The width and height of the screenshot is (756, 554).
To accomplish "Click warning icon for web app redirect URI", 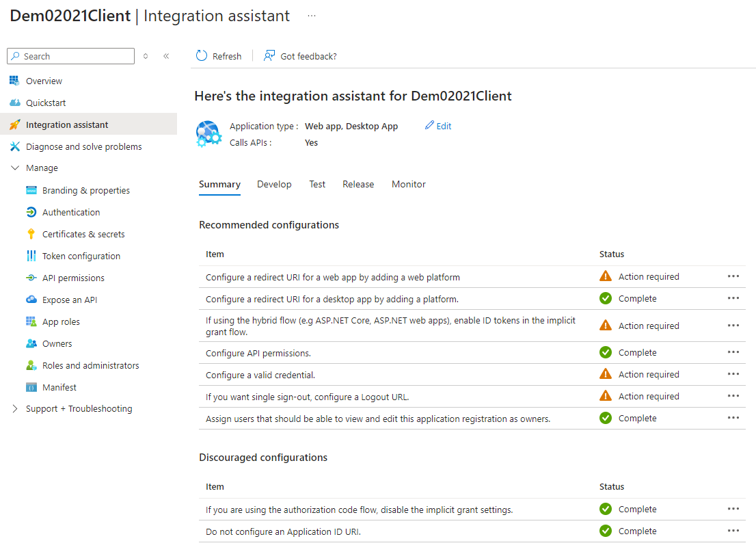I will coord(606,276).
